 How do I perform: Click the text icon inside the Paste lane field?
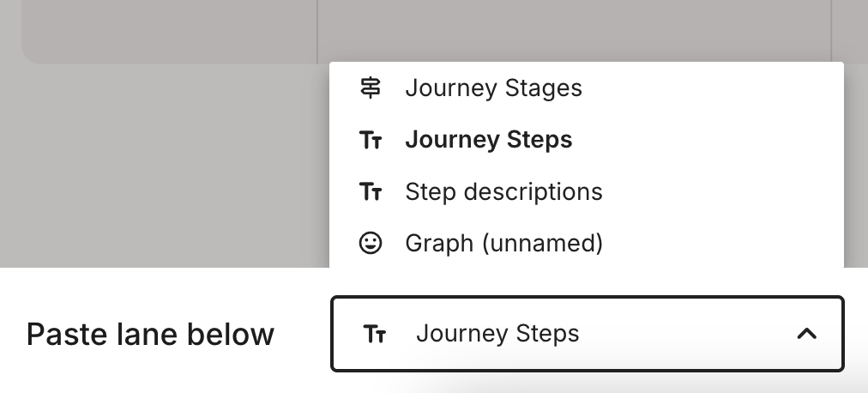375,334
